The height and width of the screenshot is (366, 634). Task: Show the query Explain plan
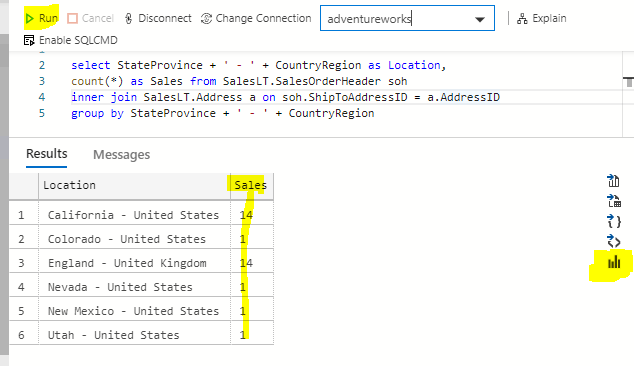[541, 18]
